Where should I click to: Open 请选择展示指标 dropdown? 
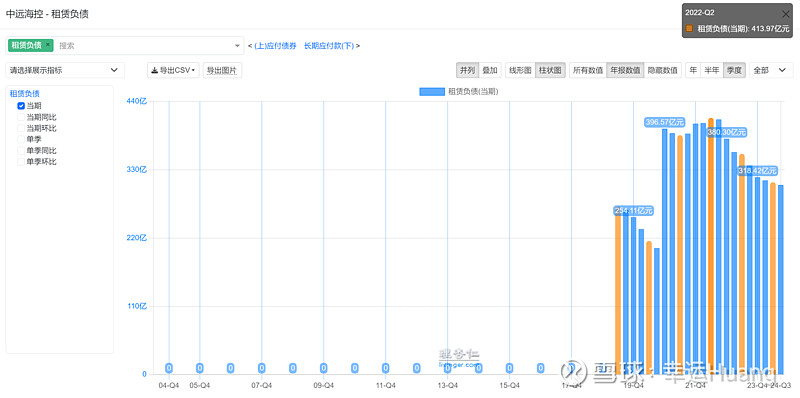pos(65,70)
